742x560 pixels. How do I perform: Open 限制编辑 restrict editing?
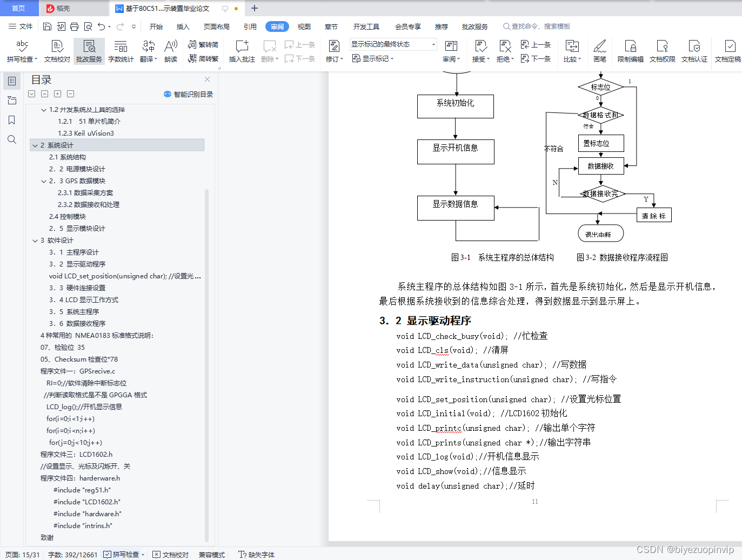click(x=631, y=52)
